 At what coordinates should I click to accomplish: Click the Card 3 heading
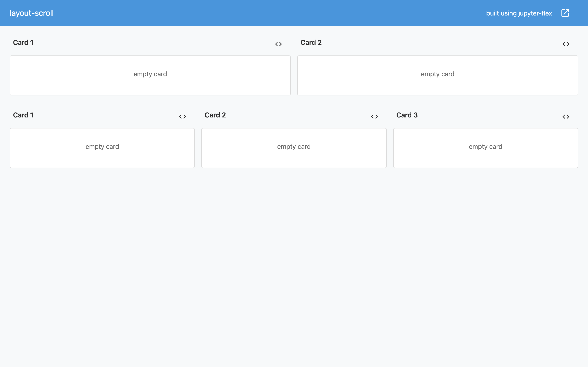pos(407,115)
